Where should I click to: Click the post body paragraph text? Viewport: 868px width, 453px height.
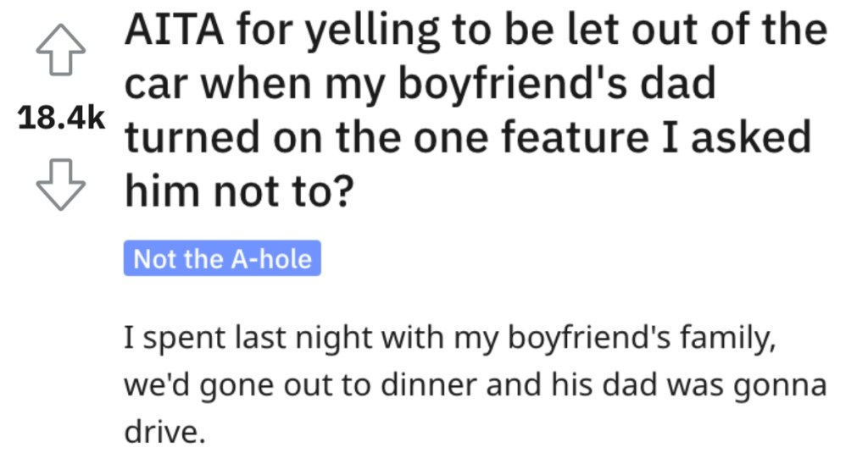(475, 385)
